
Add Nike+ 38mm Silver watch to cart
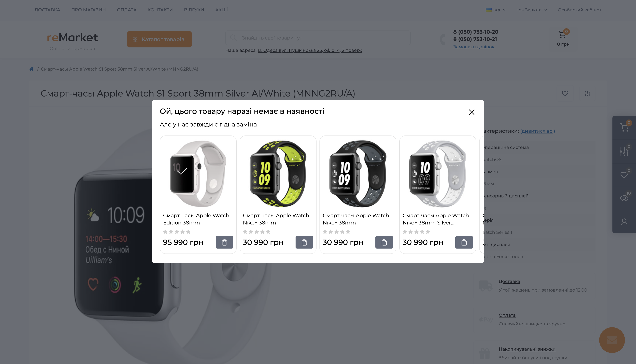pyautogui.click(x=464, y=242)
